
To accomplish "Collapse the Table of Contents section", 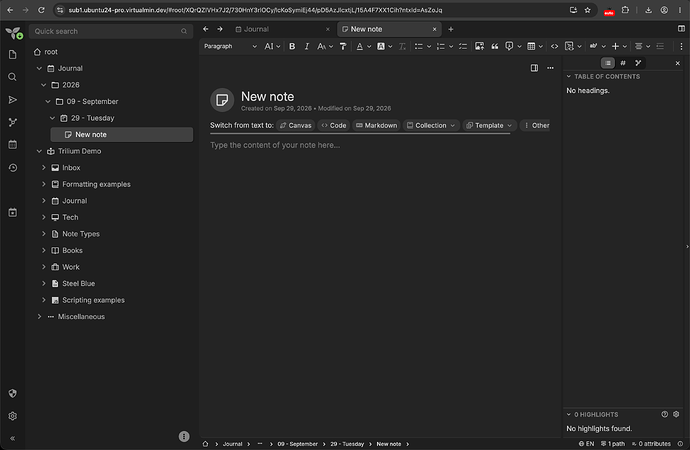I will pyautogui.click(x=569, y=77).
